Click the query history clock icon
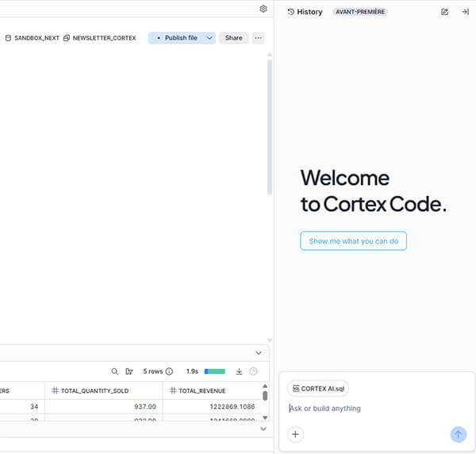The height and width of the screenshot is (454, 476). click(x=253, y=371)
